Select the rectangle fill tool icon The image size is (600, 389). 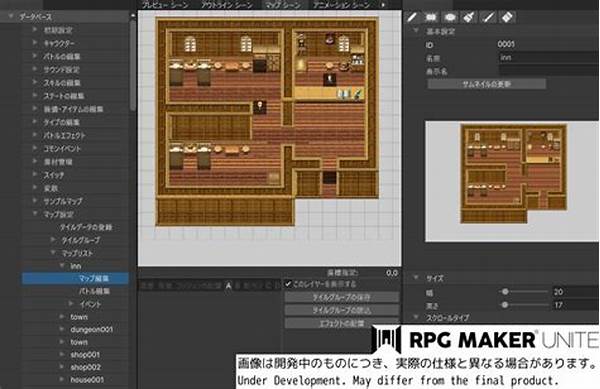coord(431,17)
